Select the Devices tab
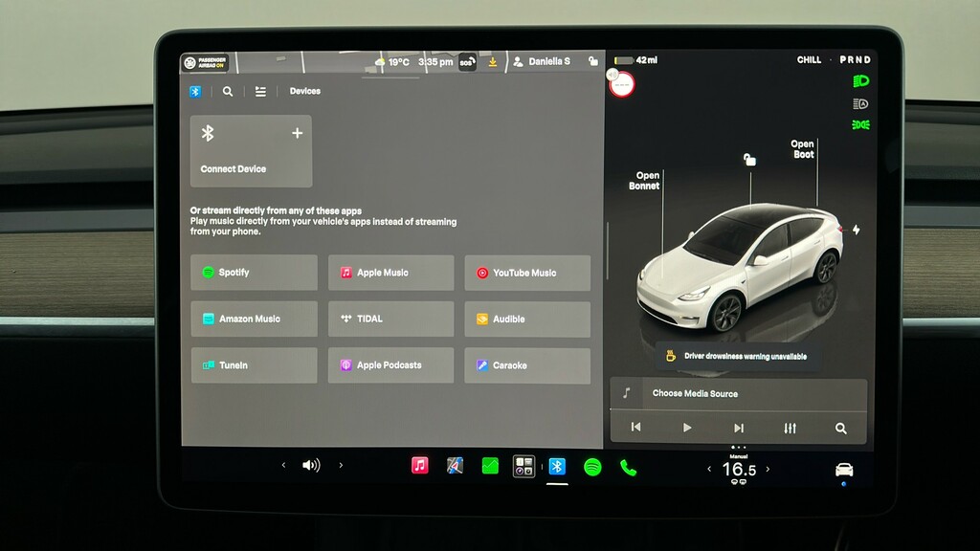This screenshot has height=551, width=980. (x=305, y=91)
